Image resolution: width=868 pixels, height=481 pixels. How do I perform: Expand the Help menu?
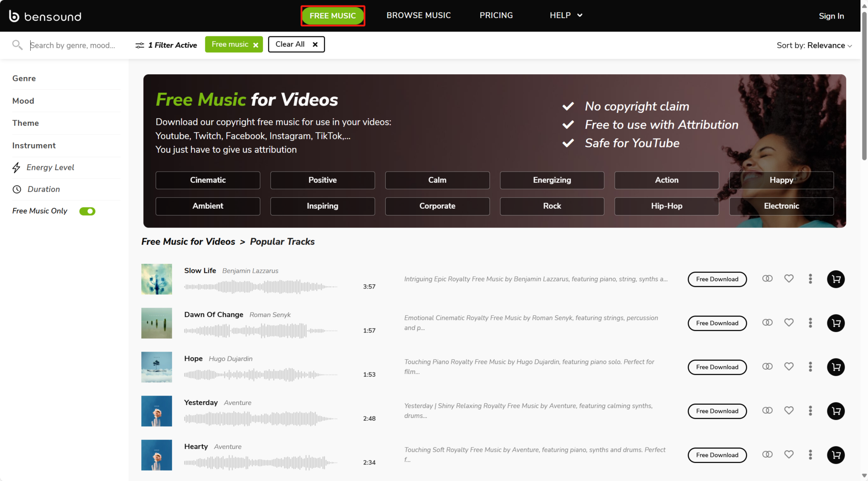pos(566,15)
